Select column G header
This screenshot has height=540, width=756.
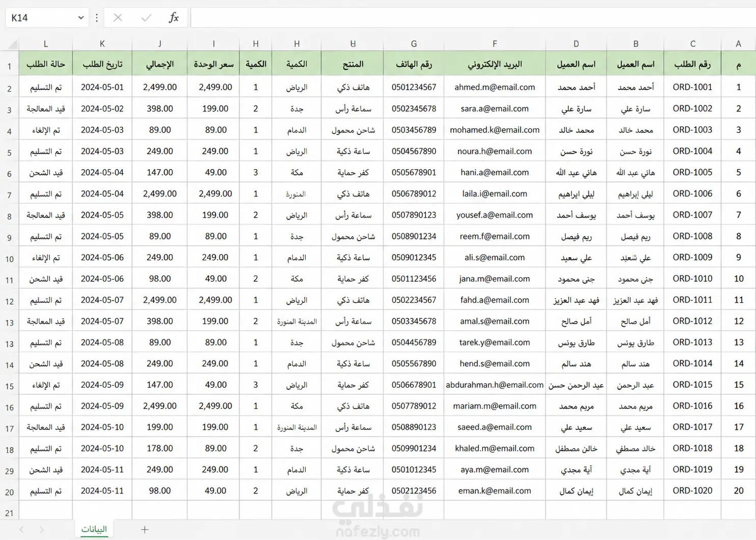click(414, 44)
